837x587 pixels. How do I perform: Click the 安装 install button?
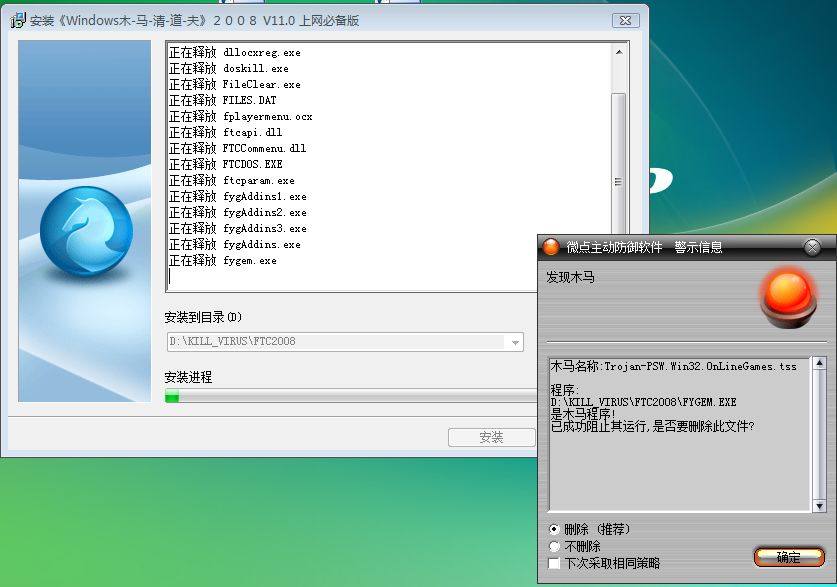491,438
